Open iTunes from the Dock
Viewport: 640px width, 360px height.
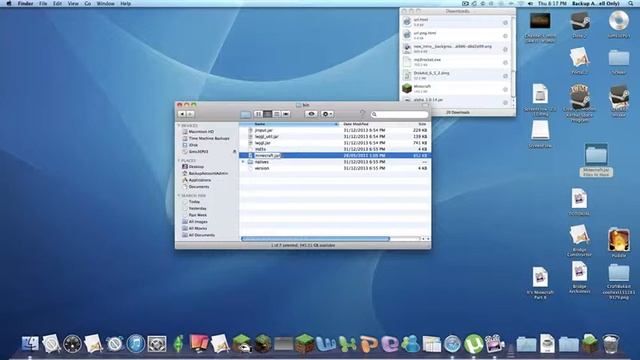(x=136, y=344)
